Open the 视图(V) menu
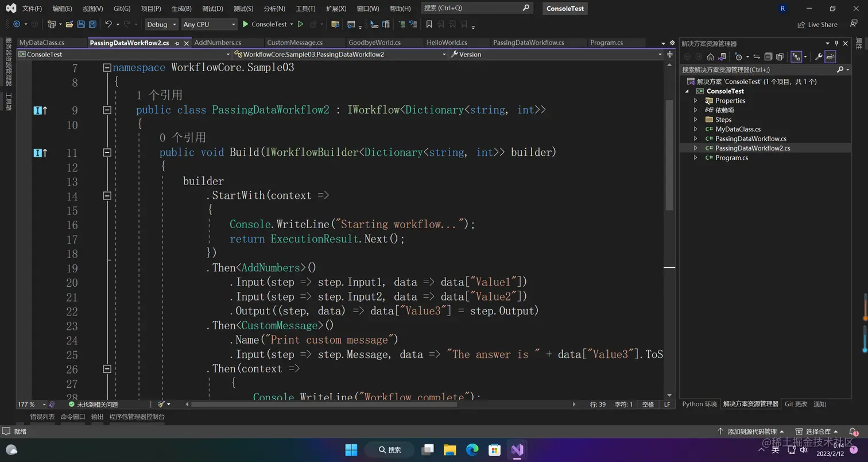This screenshot has width=868, height=462. pyautogui.click(x=92, y=9)
